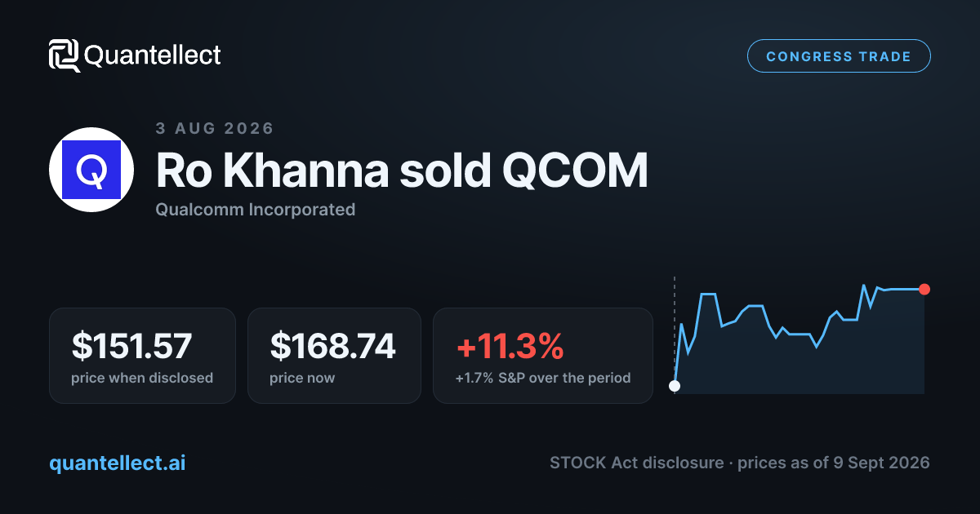Click the Quantellect brand name text
The image size is (980, 514).
(153, 55)
